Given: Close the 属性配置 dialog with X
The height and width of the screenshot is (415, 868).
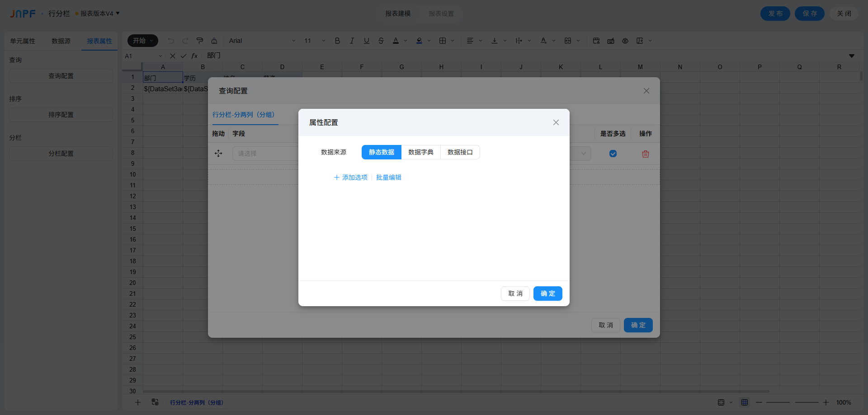Looking at the screenshot, I should pos(556,122).
